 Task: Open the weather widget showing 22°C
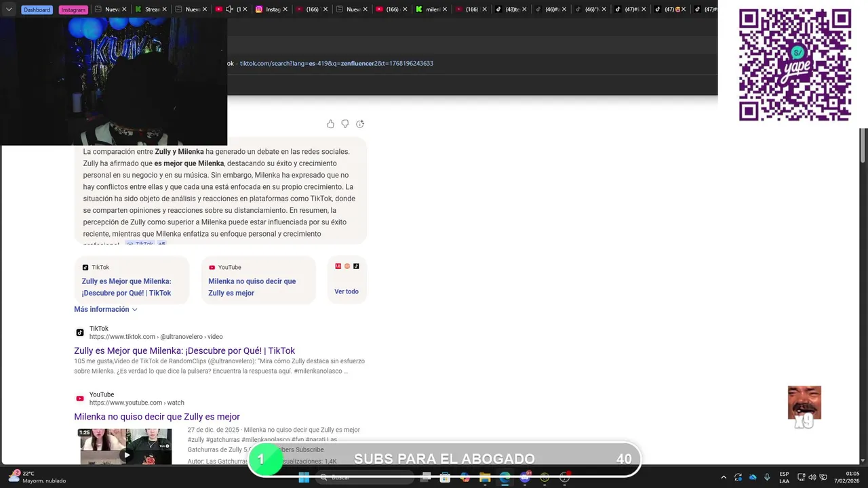coord(37,477)
